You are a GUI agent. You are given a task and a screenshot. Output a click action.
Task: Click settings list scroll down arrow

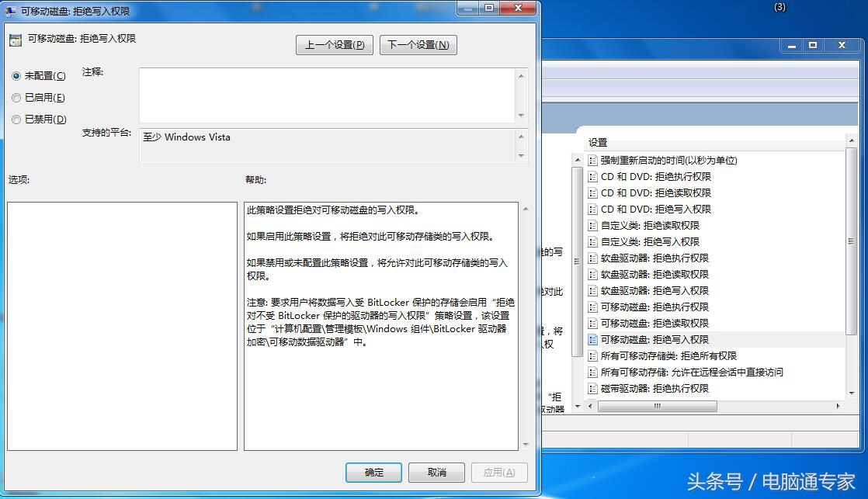click(851, 393)
